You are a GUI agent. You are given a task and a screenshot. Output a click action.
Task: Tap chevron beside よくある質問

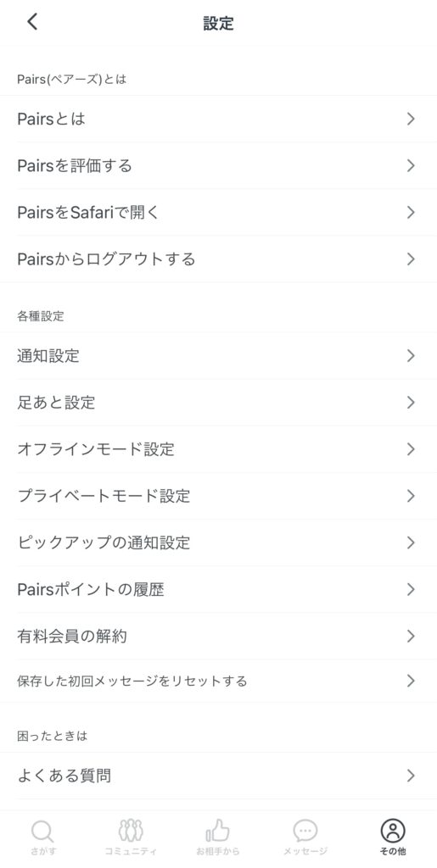coord(411,776)
